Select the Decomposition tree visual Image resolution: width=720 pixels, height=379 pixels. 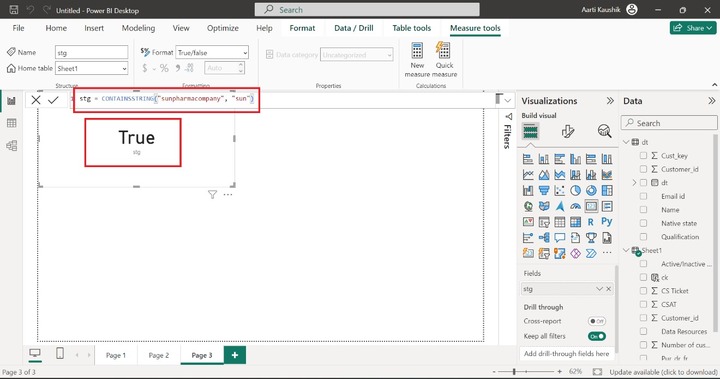544,238
